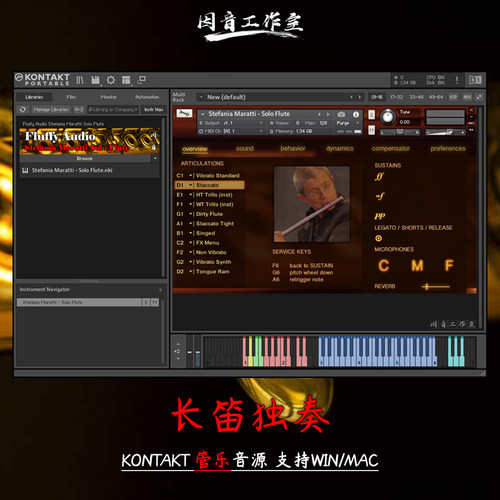Click the piano icon beside Solo Flute.nki

25,170
